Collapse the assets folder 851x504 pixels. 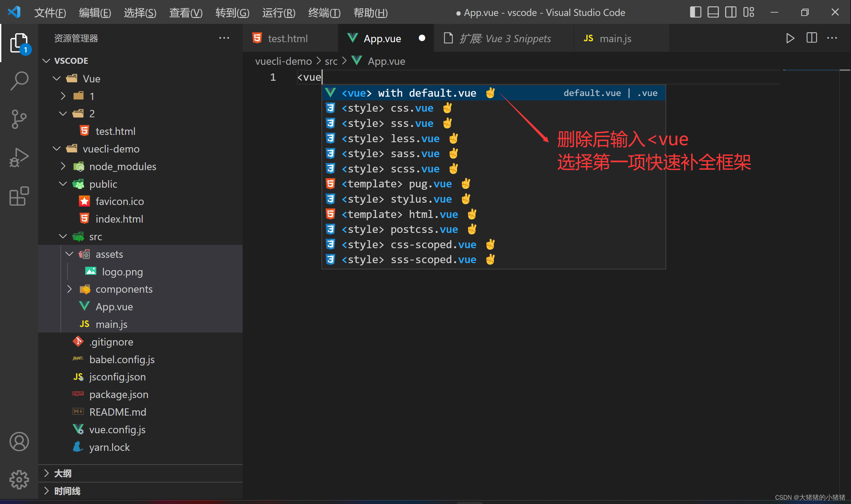[x=70, y=254]
